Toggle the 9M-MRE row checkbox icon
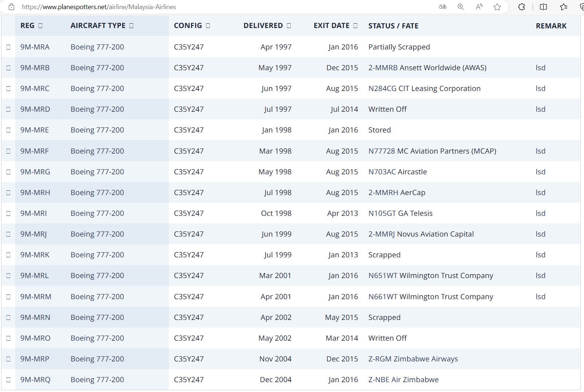Viewport: 584px width, 392px height. tap(8, 130)
